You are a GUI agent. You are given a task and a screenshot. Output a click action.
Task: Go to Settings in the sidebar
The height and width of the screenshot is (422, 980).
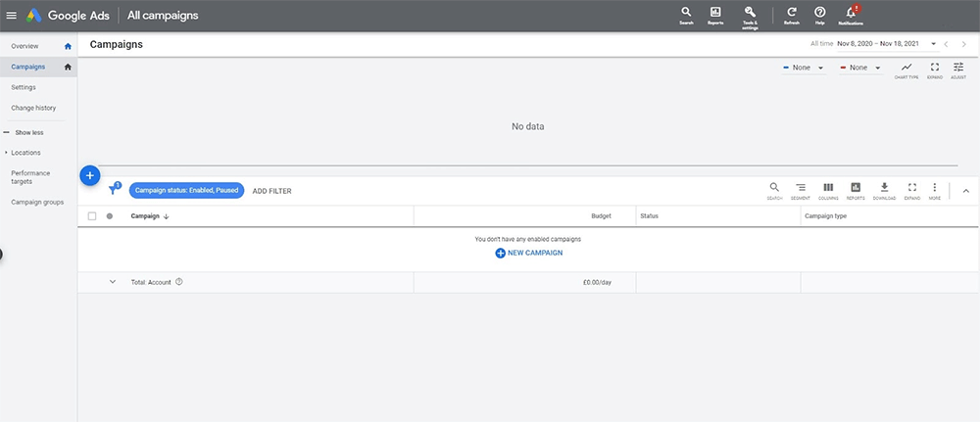(x=24, y=87)
